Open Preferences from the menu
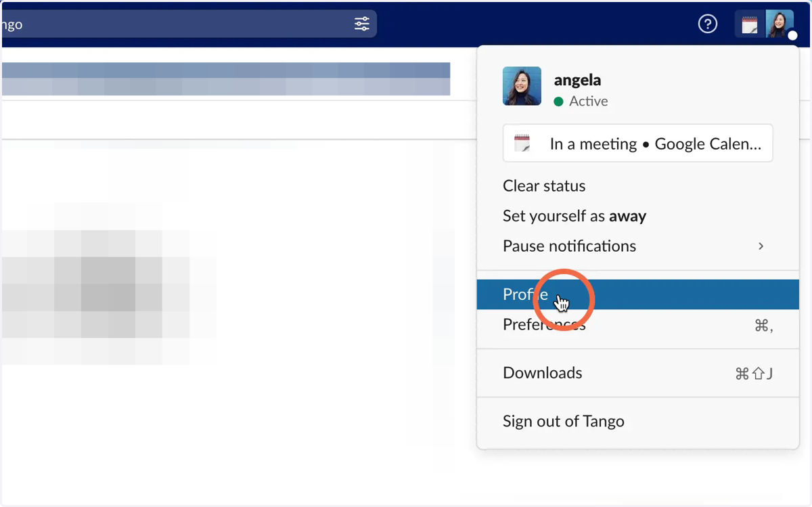This screenshot has width=812, height=507. [x=637, y=325]
